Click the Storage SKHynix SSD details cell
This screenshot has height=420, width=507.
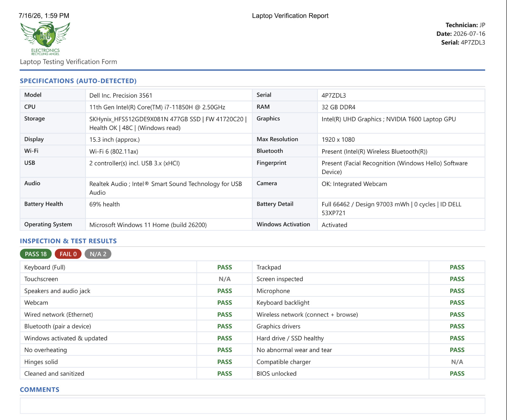[169, 123]
